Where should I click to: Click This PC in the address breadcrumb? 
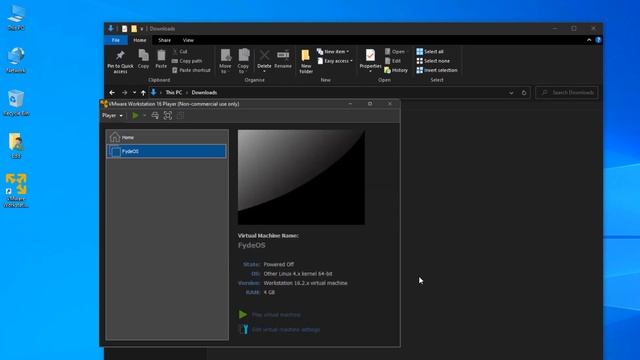tap(173, 93)
